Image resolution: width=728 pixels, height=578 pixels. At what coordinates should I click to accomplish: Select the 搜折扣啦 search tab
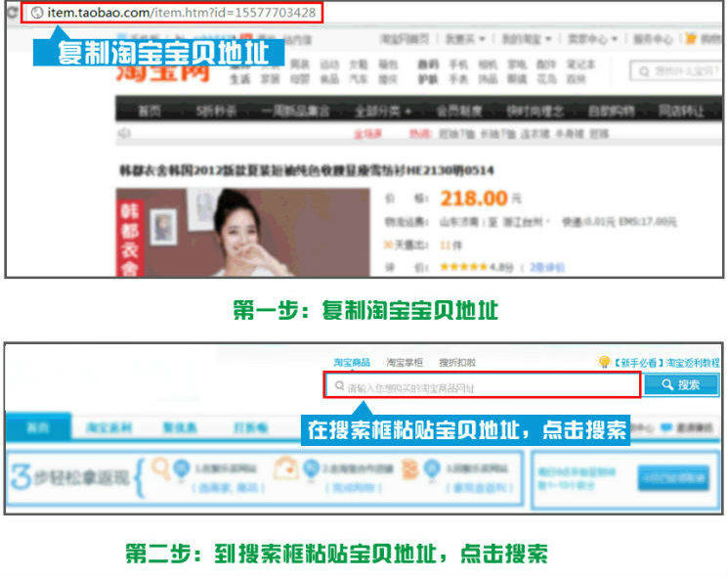[x=457, y=362]
